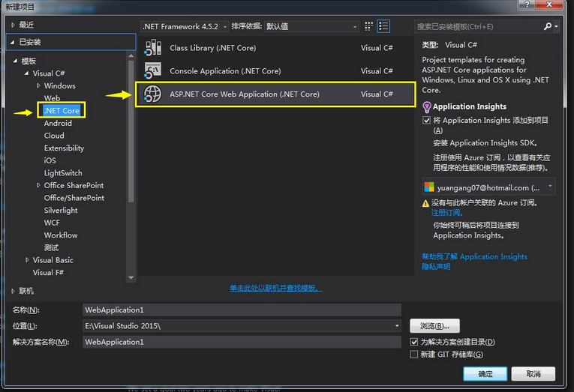
Task: Switch to list view layout
Action: click(383, 26)
